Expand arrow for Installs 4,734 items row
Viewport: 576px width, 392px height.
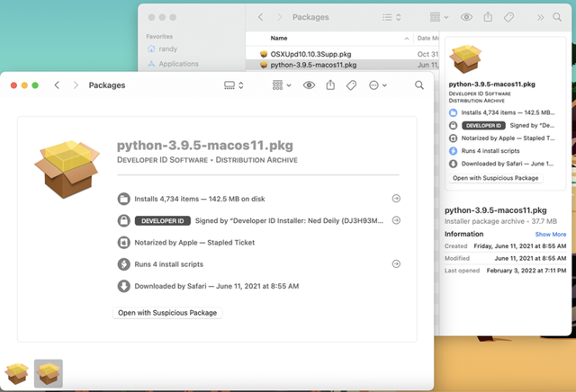coord(396,199)
